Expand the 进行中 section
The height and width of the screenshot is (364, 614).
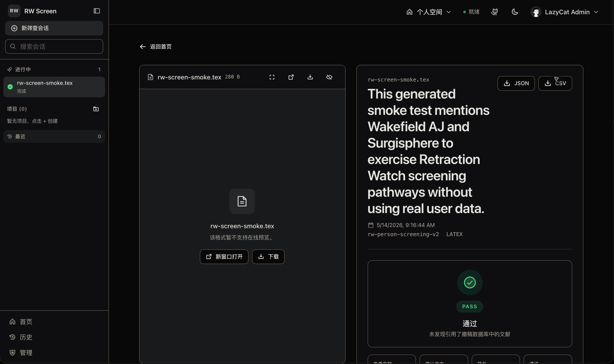(54, 69)
